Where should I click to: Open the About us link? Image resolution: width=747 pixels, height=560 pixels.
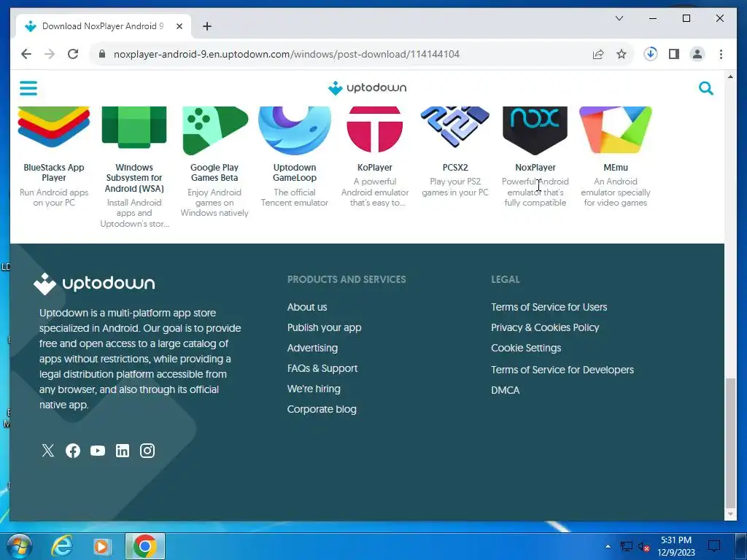pyautogui.click(x=307, y=307)
